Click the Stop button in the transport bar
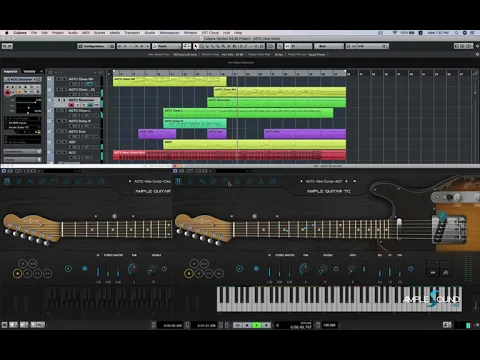The image size is (480, 360). tap(247, 325)
